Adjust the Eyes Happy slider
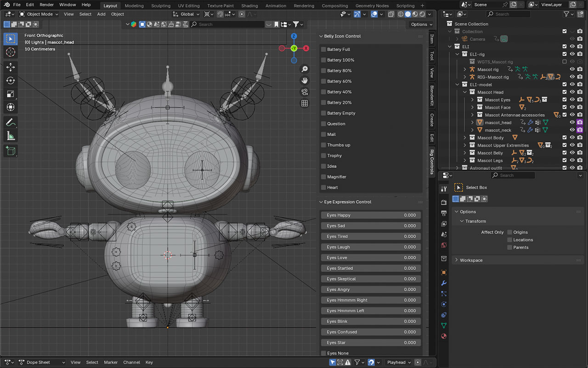 (x=371, y=215)
